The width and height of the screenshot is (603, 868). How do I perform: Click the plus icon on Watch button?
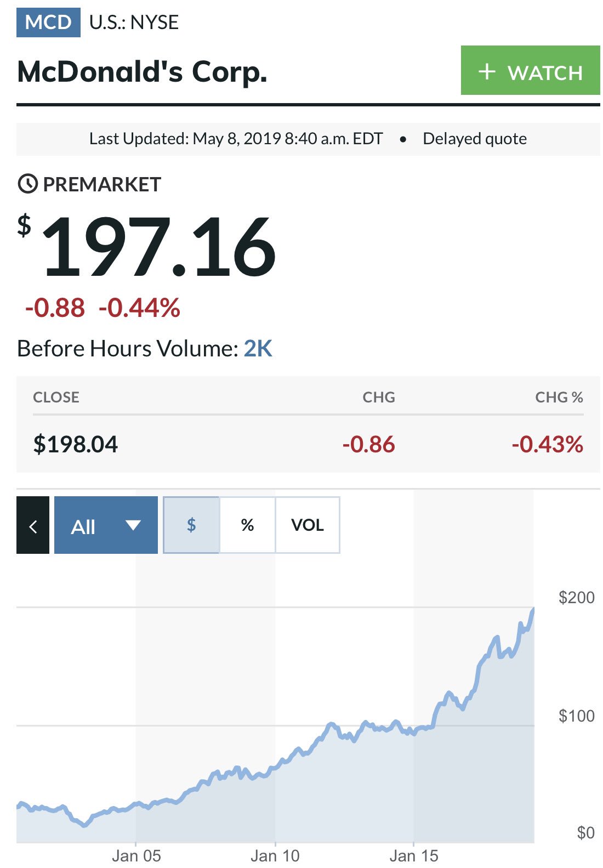(x=487, y=71)
